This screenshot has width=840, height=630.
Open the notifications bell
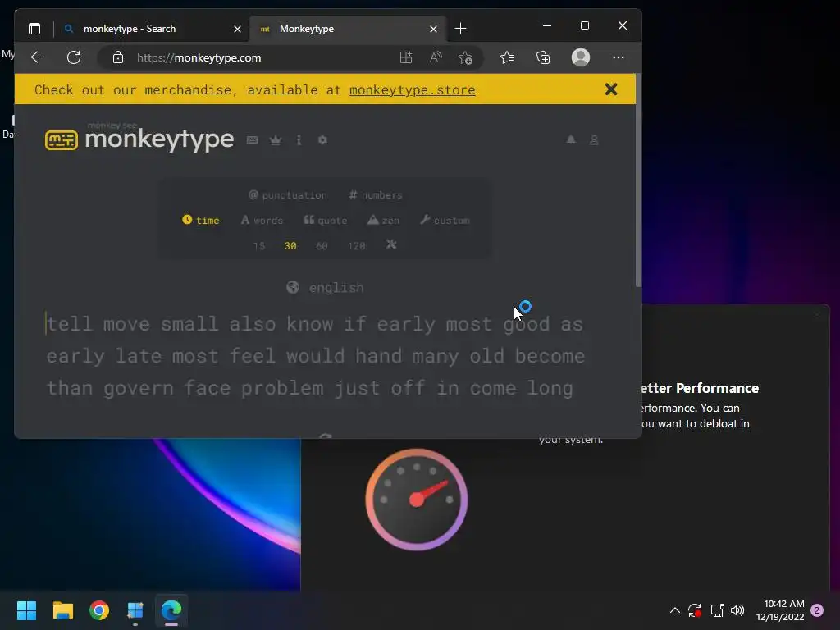(571, 139)
